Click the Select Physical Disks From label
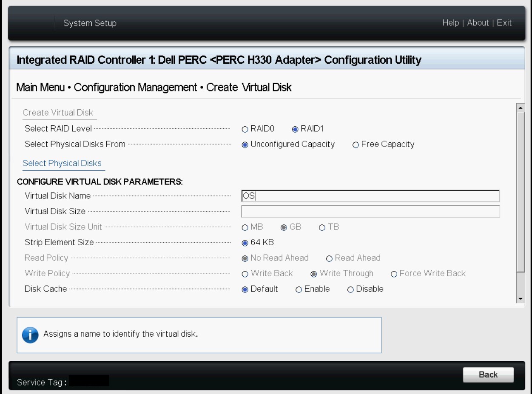 [x=75, y=144]
